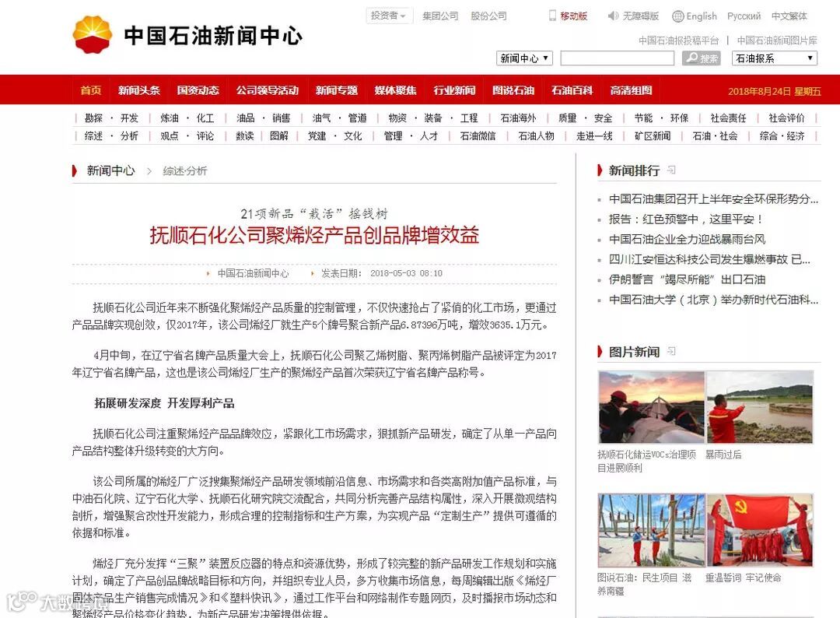Image resolution: width=840 pixels, height=618 pixels.
Task: Open the 图说石油 民生项目 photo thumbnail
Action: [651, 530]
